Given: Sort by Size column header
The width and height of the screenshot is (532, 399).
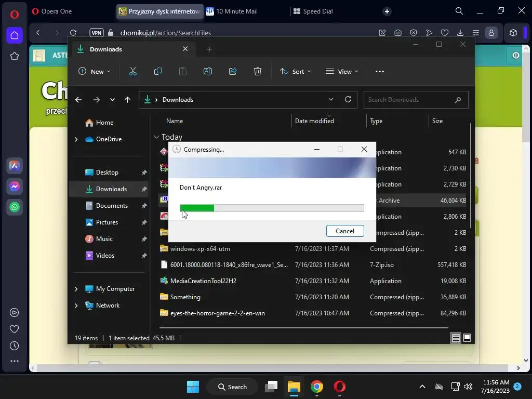Looking at the screenshot, I should click(437, 121).
